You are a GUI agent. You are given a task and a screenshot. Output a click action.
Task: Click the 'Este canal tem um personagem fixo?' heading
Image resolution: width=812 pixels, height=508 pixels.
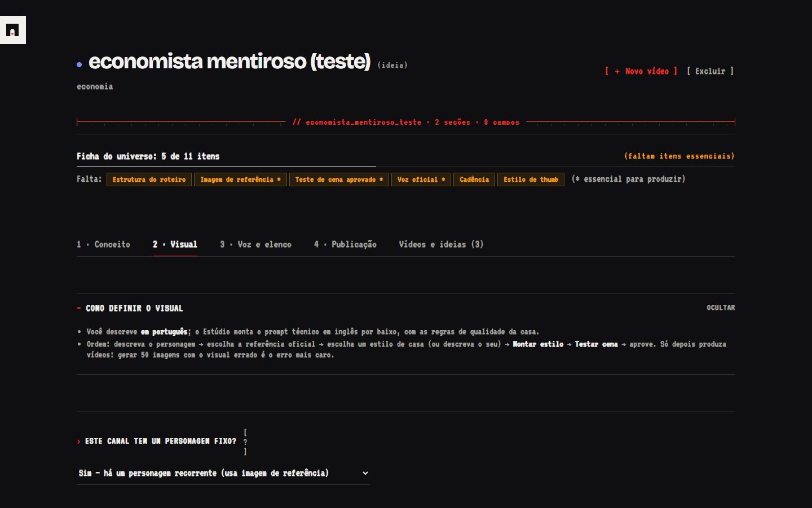pyautogui.click(x=161, y=441)
